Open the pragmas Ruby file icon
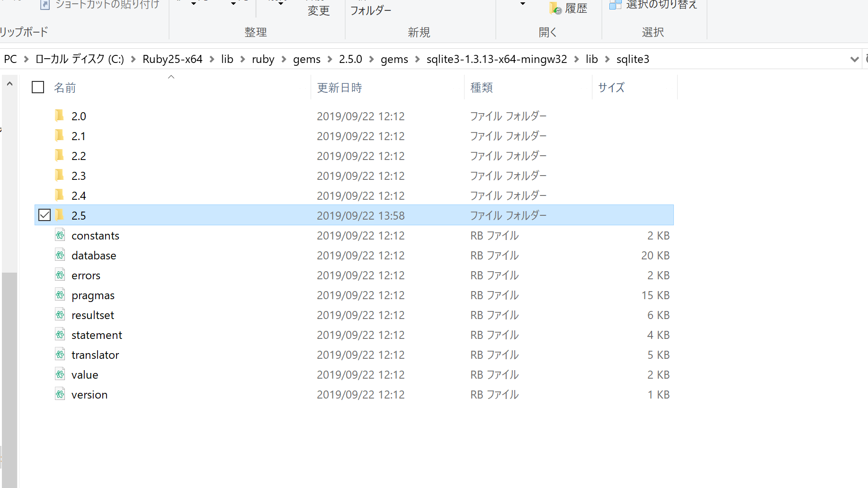Viewport: 868px width, 488px height. (x=60, y=295)
